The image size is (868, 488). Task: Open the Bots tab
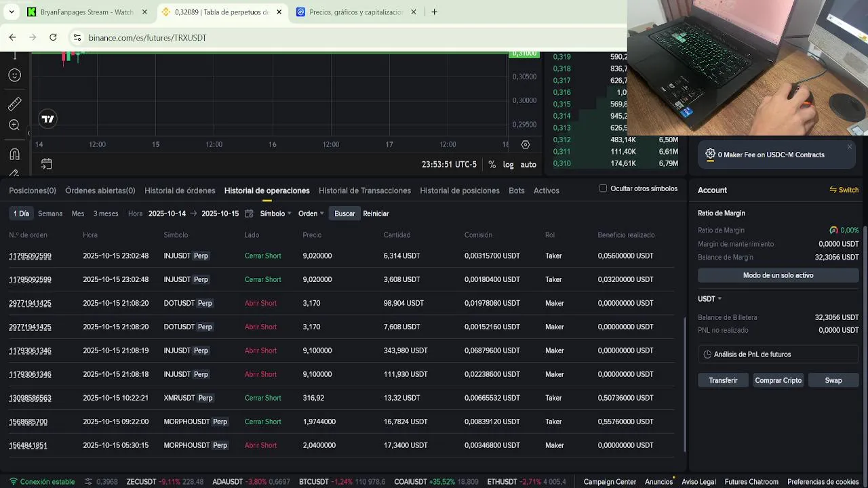click(517, 190)
